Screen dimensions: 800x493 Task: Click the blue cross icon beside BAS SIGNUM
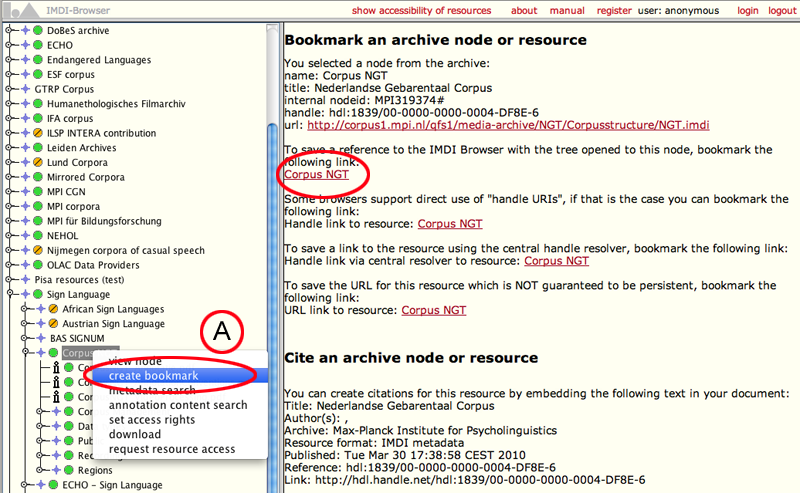pos(41,338)
